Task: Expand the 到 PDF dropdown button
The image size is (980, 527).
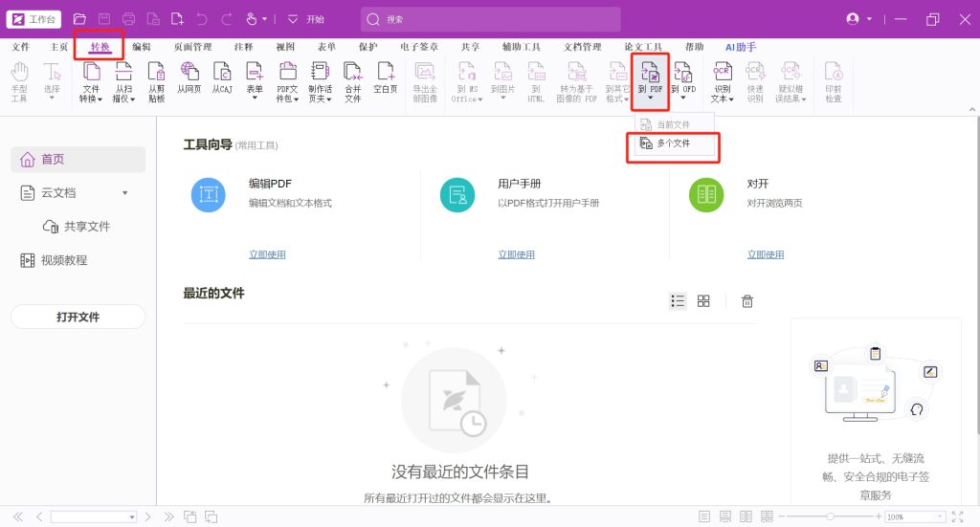Action: [x=649, y=98]
